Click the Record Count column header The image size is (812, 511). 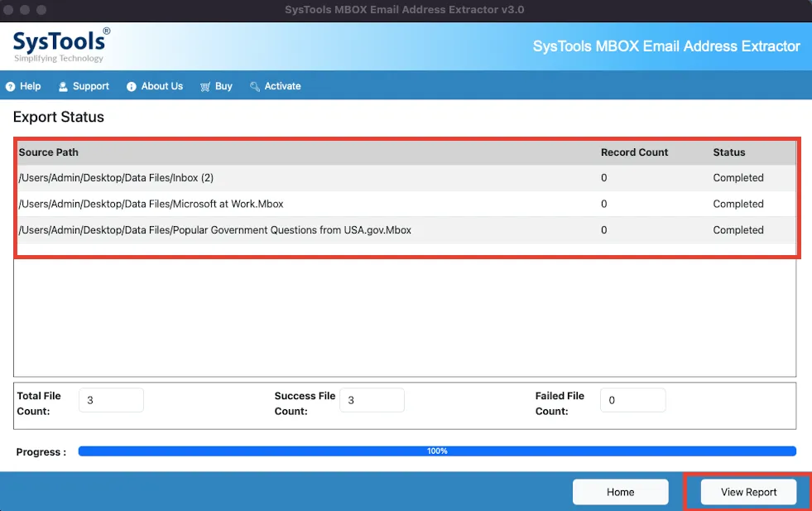tap(634, 152)
